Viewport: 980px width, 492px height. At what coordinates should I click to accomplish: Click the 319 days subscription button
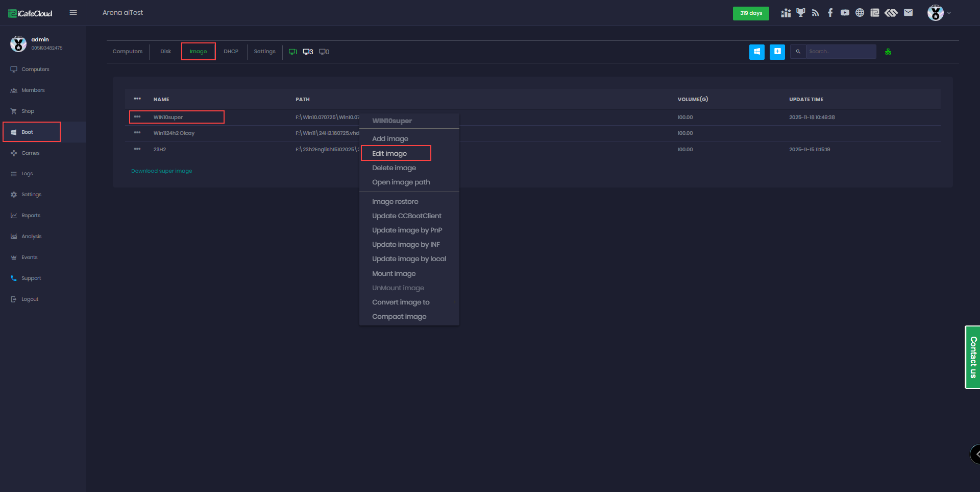tap(751, 14)
